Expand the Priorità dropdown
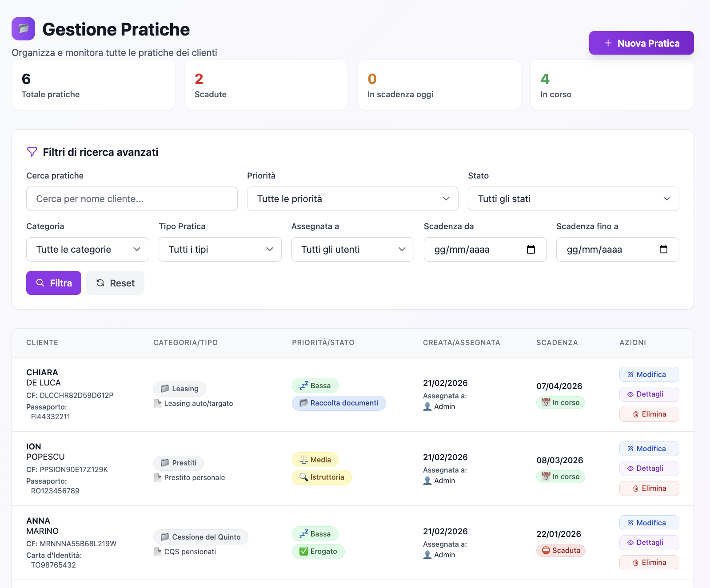The image size is (710, 588). click(x=352, y=199)
